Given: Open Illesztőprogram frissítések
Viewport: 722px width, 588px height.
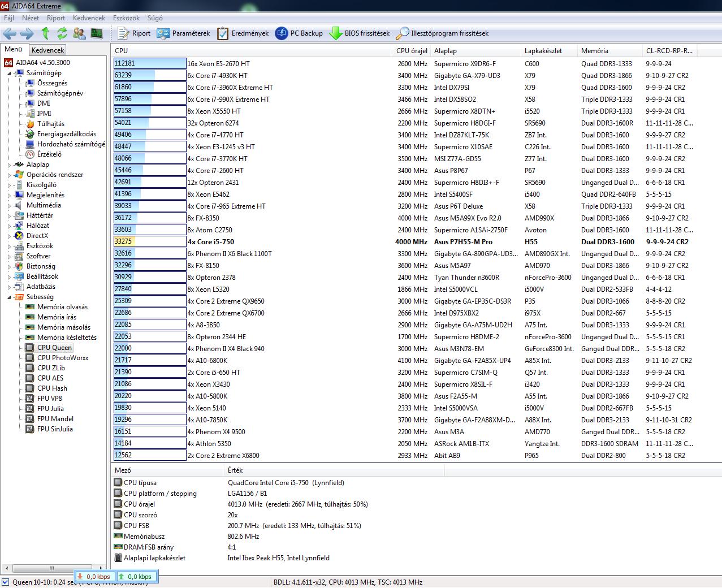Looking at the screenshot, I should click(x=442, y=33).
